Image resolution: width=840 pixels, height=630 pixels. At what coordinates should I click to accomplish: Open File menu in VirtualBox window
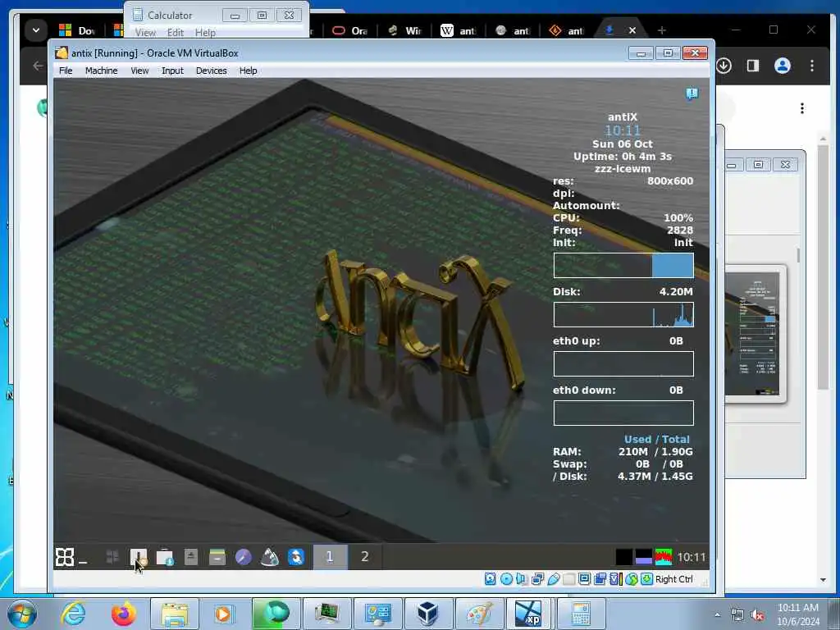(x=66, y=71)
